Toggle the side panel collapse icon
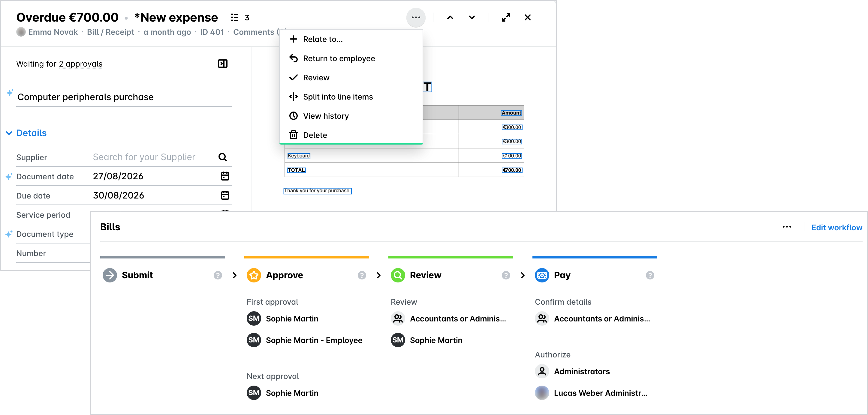868x415 pixels. point(223,64)
